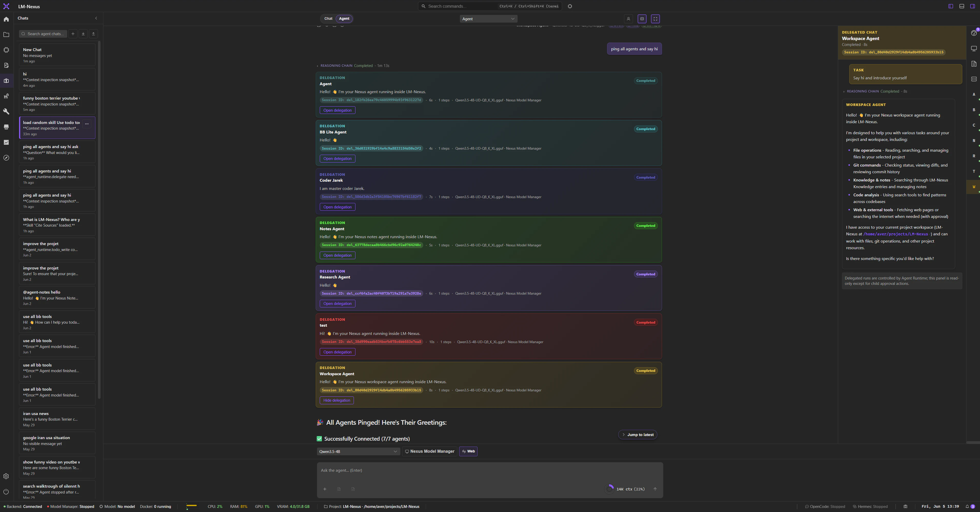
Task: Open the folder icon in left sidebar
Action: pos(6,35)
